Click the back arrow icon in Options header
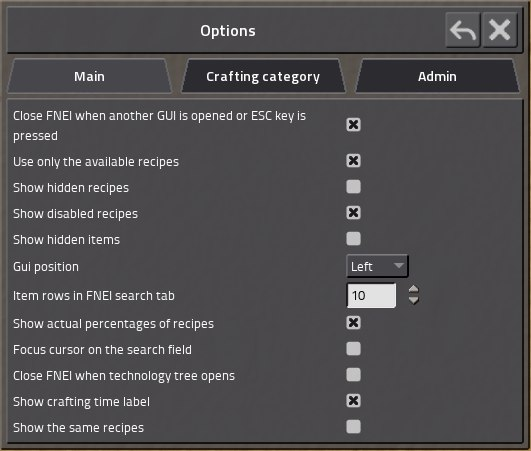Screen dimensions: 531x451 [463, 30]
